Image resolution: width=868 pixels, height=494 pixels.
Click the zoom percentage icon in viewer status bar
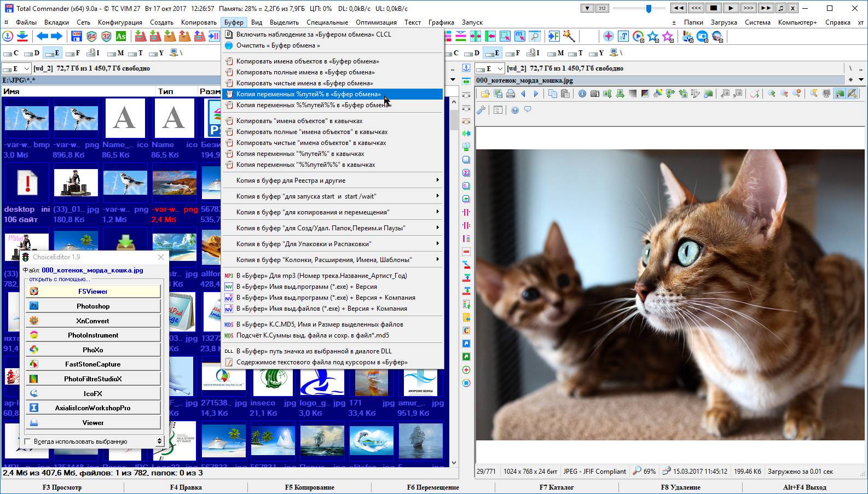[x=637, y=471]
